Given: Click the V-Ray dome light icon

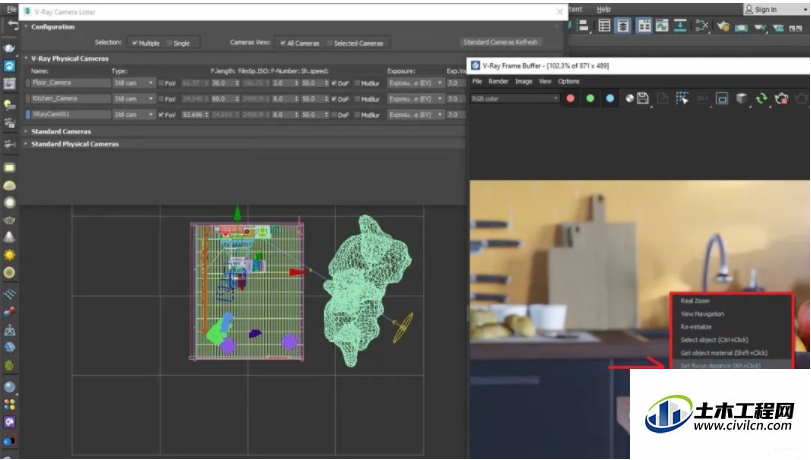Looking at the screenshot, I should (x=9, y=185).
